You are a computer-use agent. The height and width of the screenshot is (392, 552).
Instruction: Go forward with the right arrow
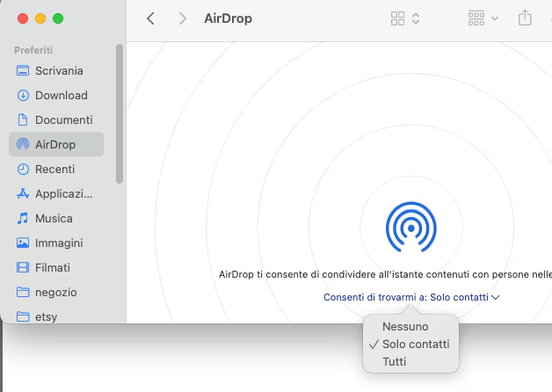click(182, 18)
